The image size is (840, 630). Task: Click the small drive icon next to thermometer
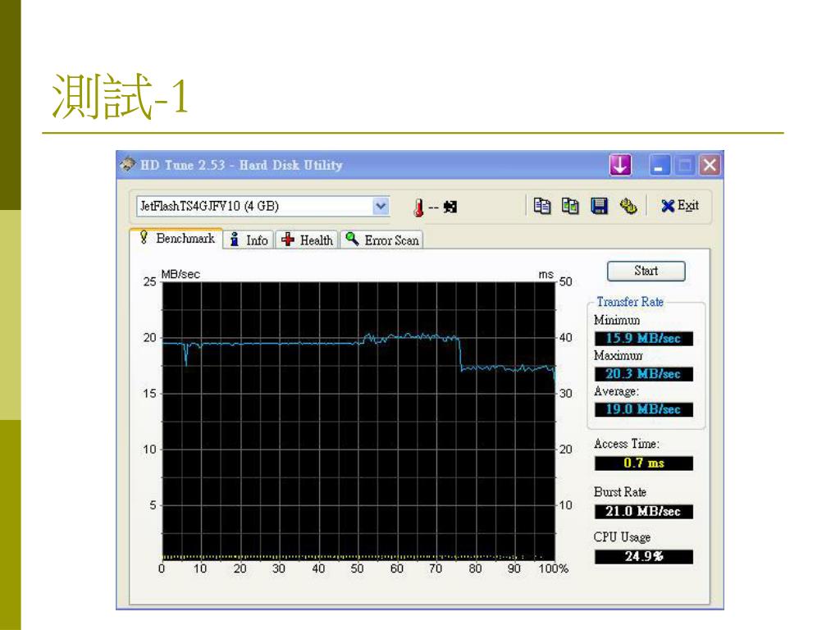450,207
